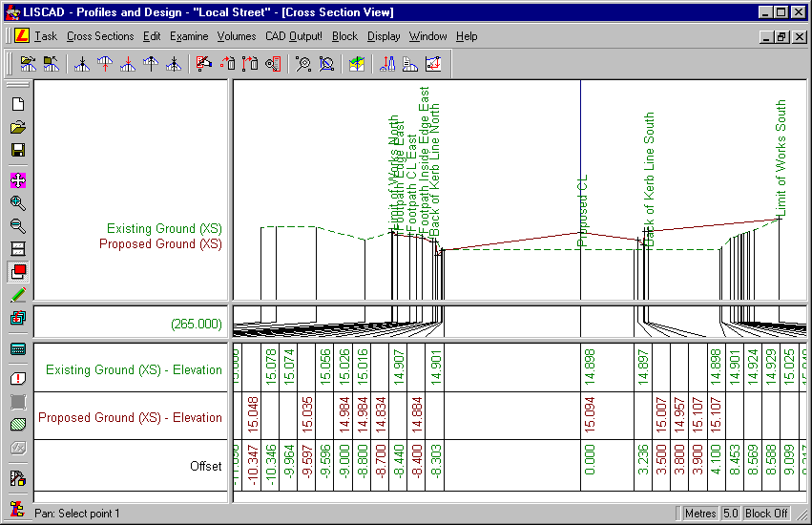Click the section report document icon
This screenshot has width=812, height=525.
tap(410, 64)
